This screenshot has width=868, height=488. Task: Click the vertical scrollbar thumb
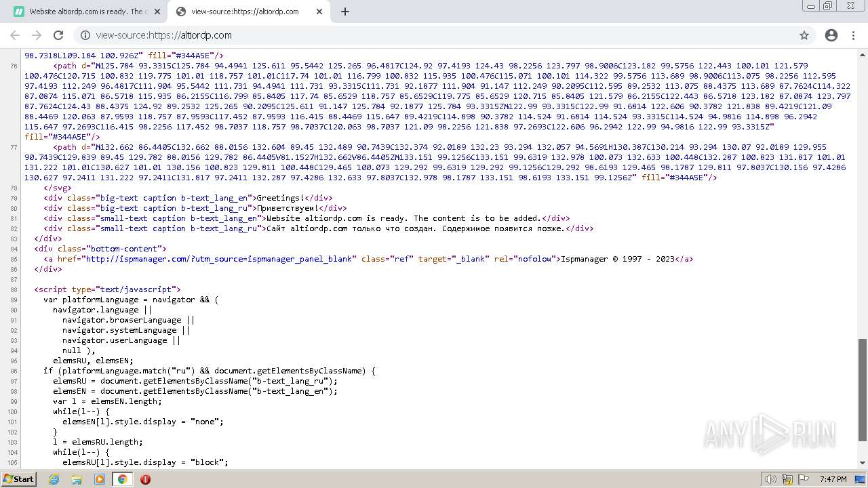click(x=863, y=390)
